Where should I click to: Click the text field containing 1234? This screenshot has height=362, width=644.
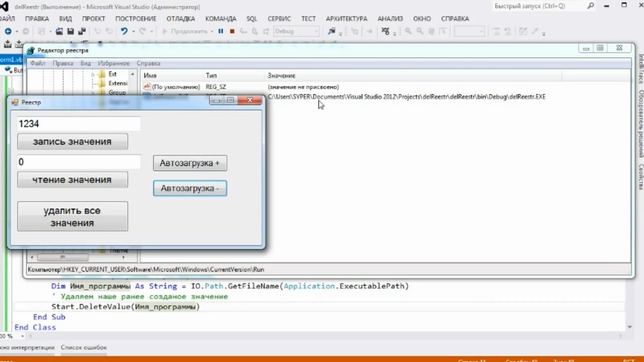[78, 124]
